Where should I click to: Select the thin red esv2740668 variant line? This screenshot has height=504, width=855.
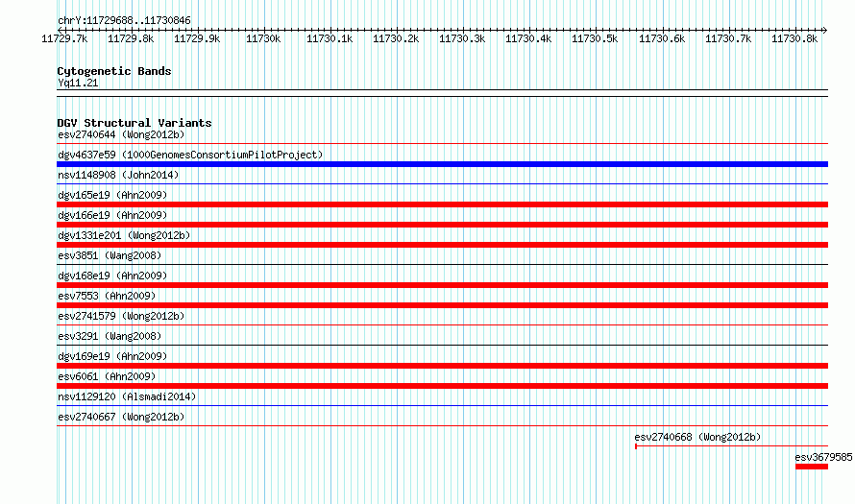click(732, 446)
